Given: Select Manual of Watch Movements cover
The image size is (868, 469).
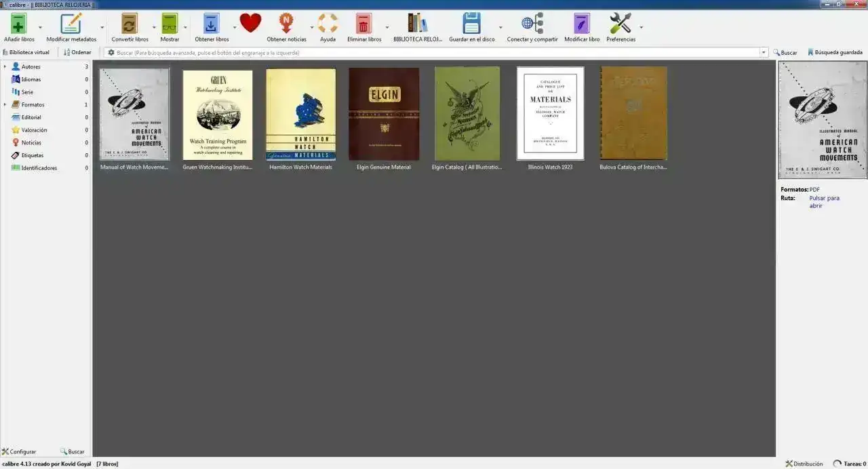Looking at the screenshot, I should 134,114.
